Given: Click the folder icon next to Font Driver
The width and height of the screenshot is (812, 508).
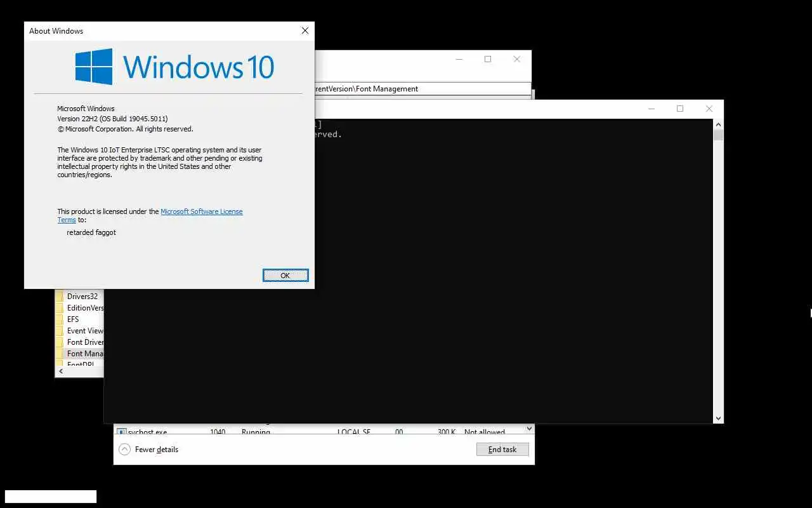Looking at the screenshot, I should click(60, 342).
